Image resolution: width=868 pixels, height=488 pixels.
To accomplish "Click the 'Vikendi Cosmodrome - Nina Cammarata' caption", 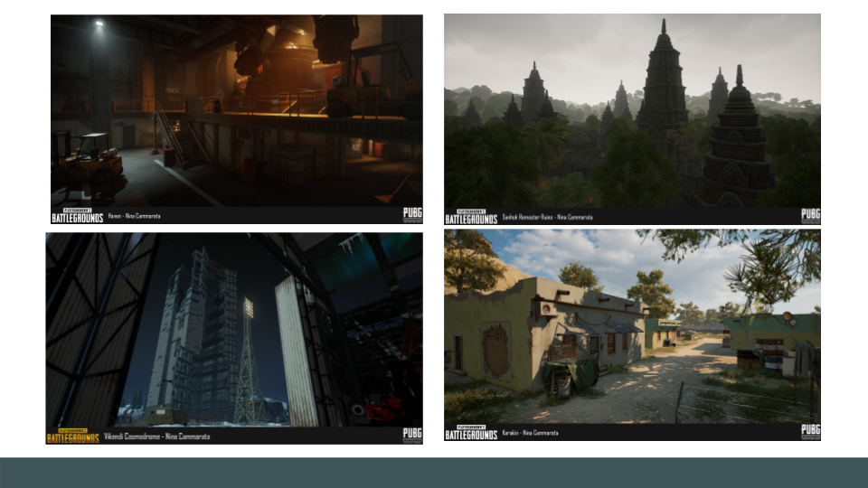I will point(156,436).
